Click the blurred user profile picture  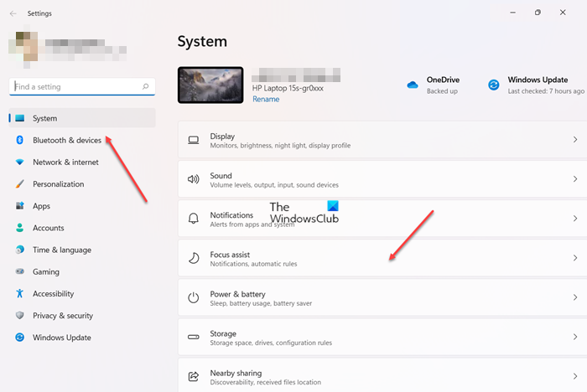(24, 47)
